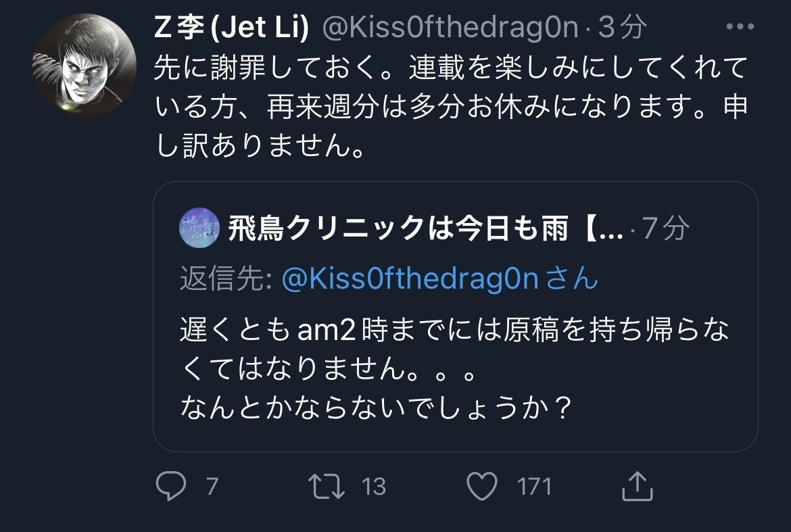Viewport: 791px width, 532px height.
Task: Open the blue @Kiss0fthedrag0n さん reply-to mention
Action: (x=439, y=279)
